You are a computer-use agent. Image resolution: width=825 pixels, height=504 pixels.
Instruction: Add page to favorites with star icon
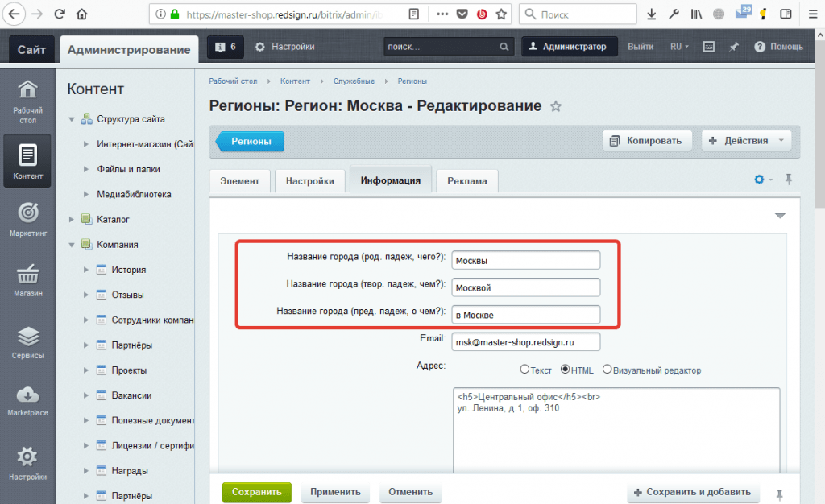click(x=555, y=106)
